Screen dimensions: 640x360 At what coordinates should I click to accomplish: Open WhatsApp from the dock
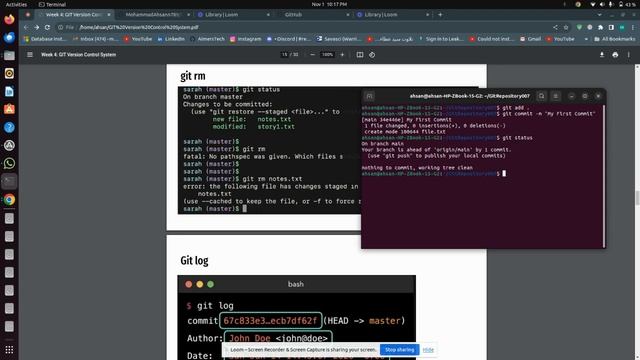9,163
